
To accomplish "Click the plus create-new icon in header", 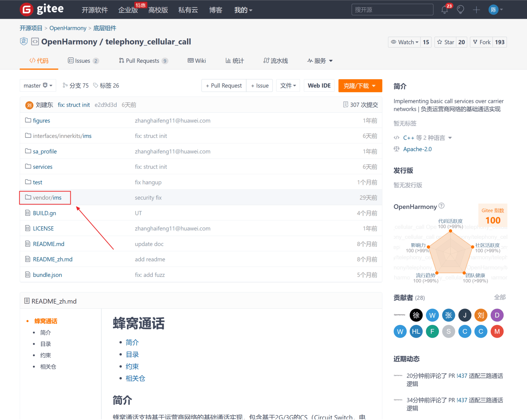I will click(x=476, y=10).
